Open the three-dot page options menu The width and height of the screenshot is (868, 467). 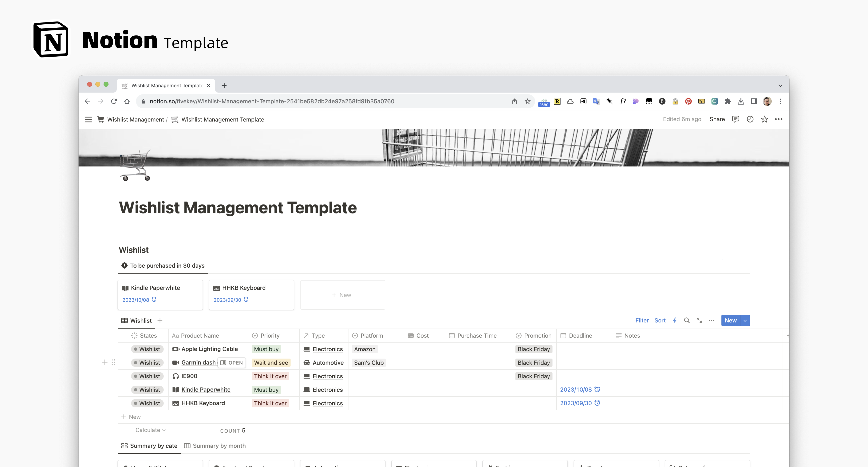(x=779, y=119)
